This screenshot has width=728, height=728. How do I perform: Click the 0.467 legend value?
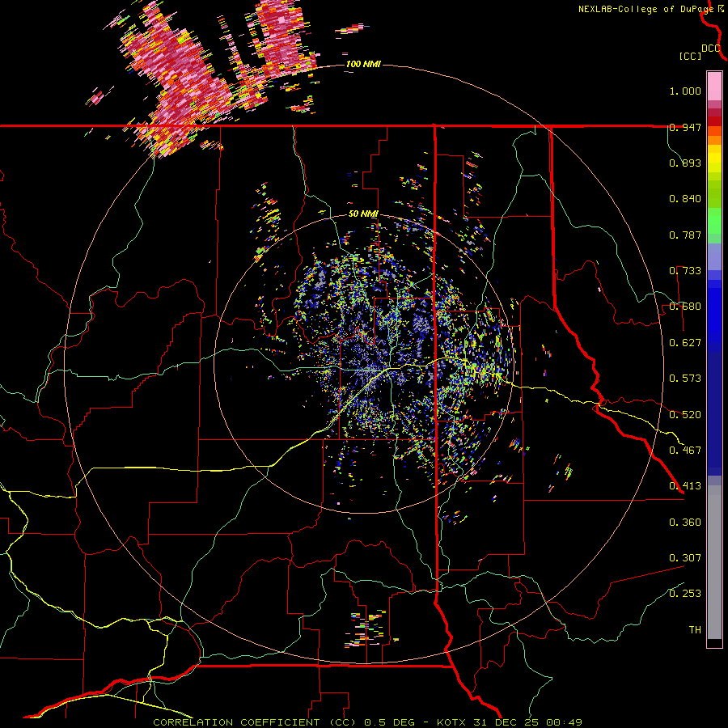(685, 451)
